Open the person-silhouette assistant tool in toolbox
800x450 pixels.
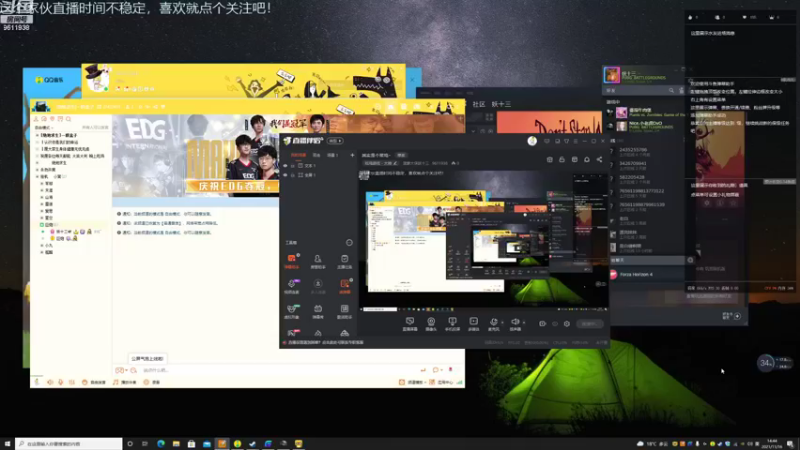(x=318, y=261)
